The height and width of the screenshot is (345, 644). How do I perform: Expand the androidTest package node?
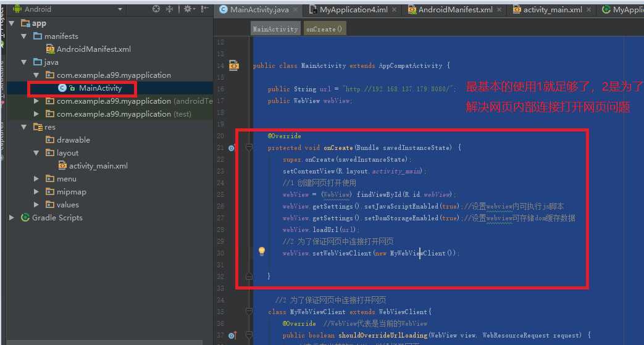(36, 101)
